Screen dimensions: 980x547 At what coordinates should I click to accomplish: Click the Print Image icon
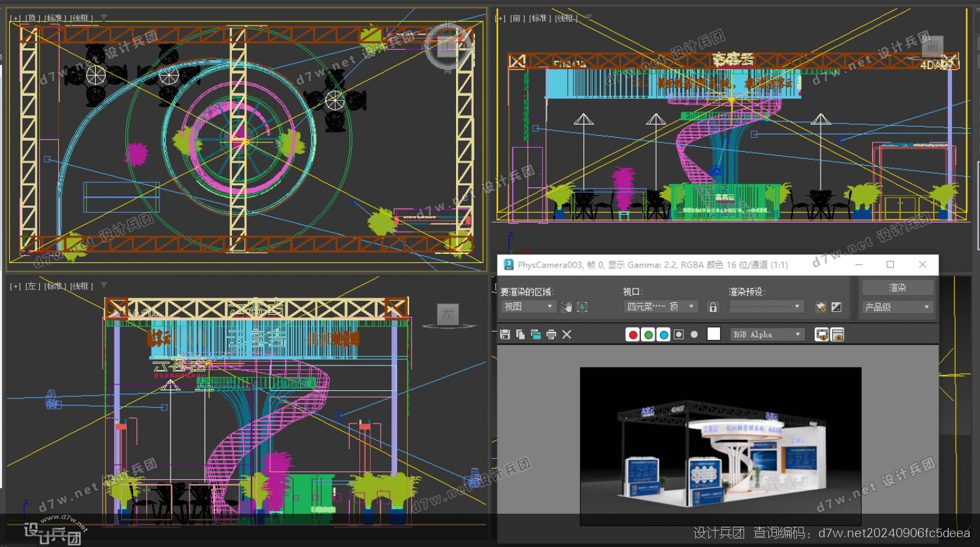(551, 334)
